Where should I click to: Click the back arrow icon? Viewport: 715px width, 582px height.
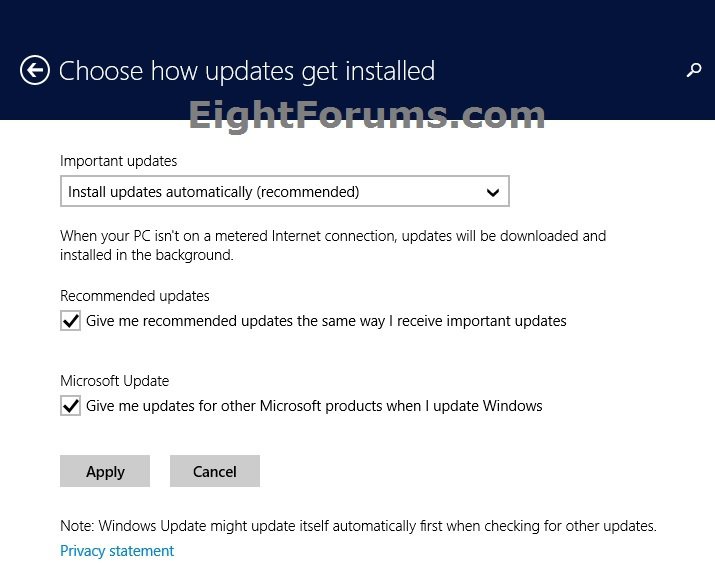click(x=35, y=70)
